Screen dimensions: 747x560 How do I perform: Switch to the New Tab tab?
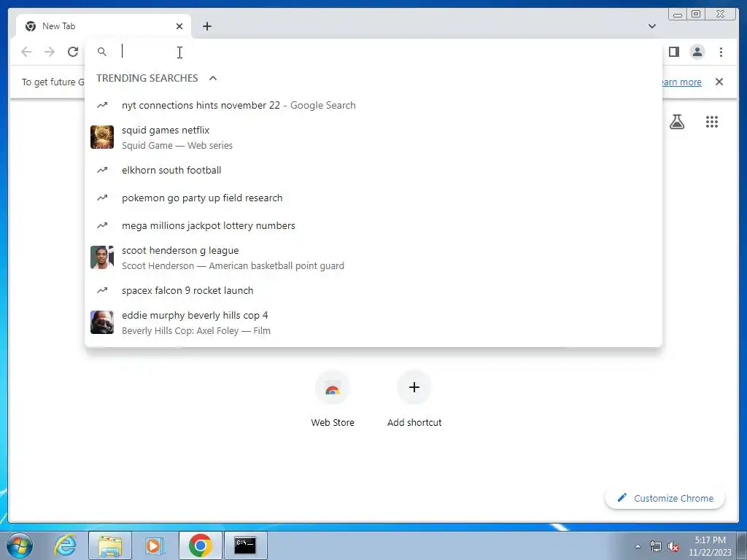pyautogui.click(x=104, y=26)
